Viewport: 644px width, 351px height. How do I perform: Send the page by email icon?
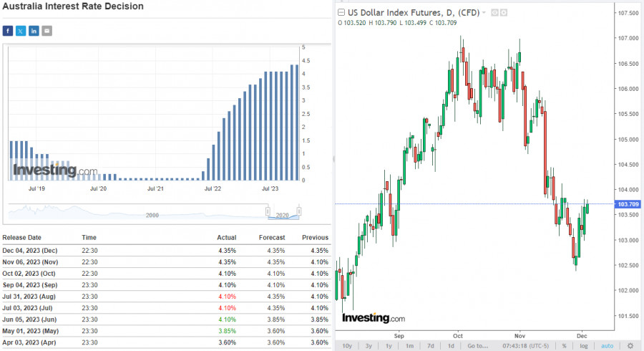pos(47,31)
